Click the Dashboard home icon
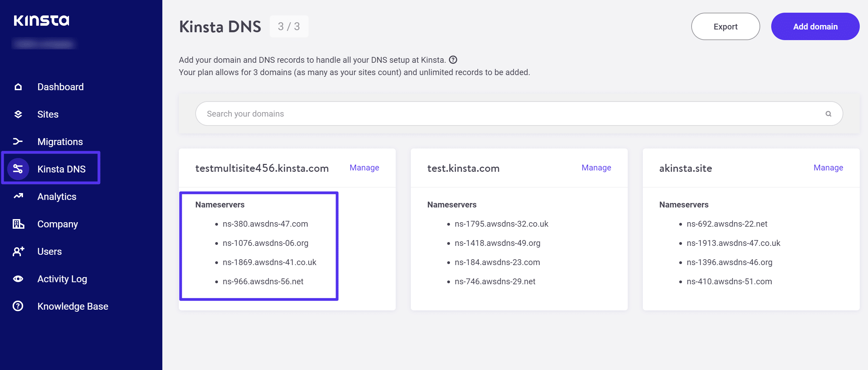 click(x=18, y=86)
